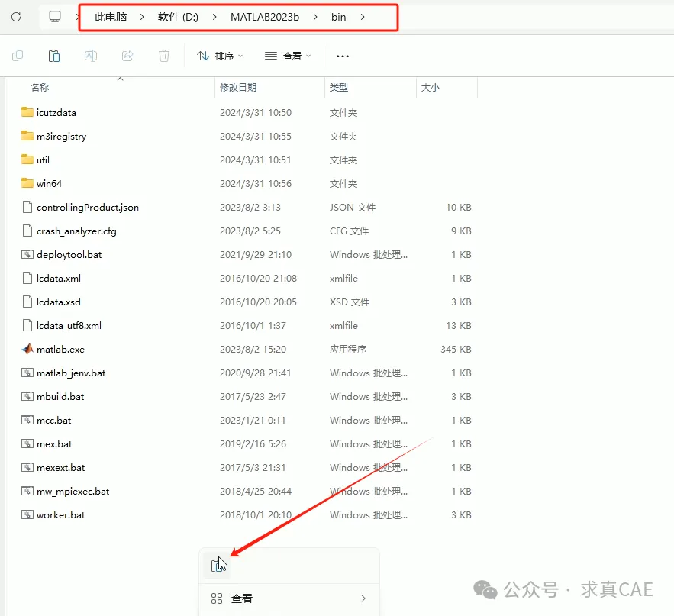Open the three-dot more options menu
674x616 pixels.
343,56
